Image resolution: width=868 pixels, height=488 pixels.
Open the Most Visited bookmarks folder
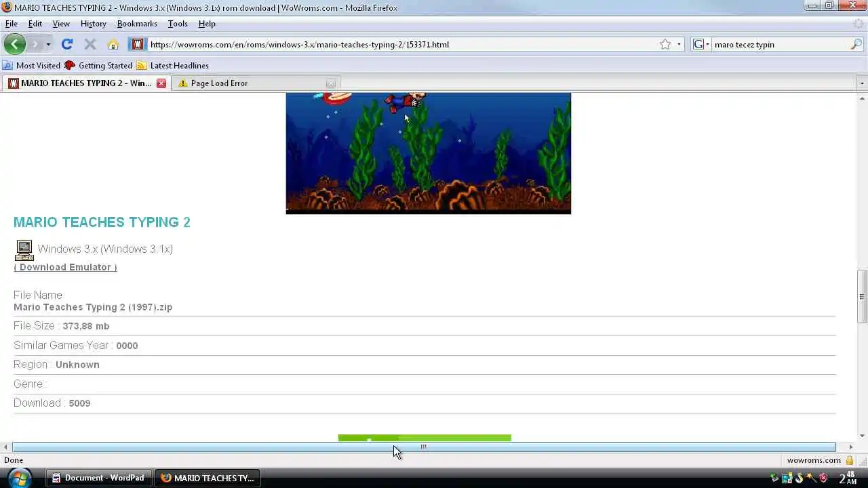pyautogui.click(x=31, y=65)
